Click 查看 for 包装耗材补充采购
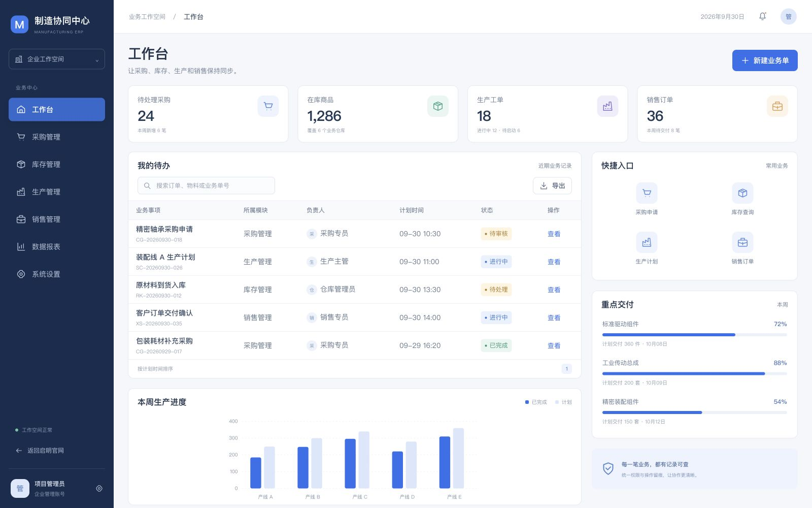The width and height of the screenshot is (812, 508). [x=554, y=345]
